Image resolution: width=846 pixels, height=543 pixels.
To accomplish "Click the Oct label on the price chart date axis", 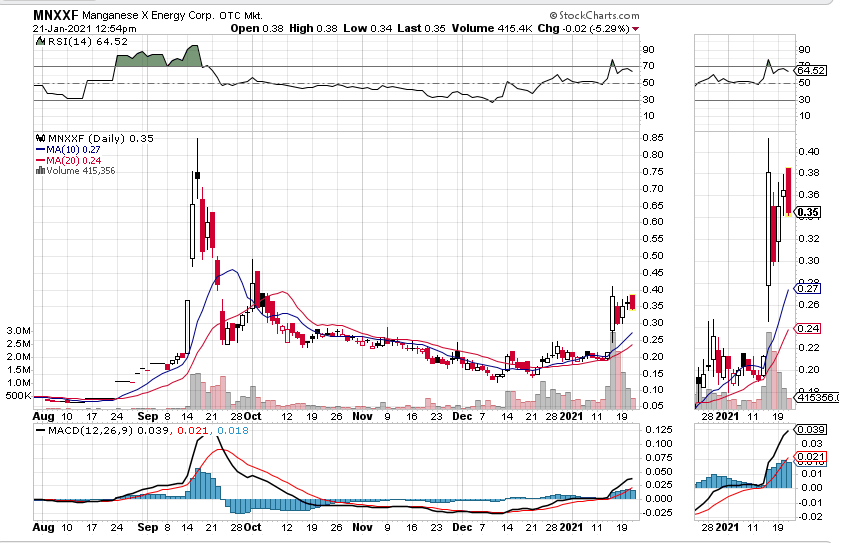I will [253, 416].
